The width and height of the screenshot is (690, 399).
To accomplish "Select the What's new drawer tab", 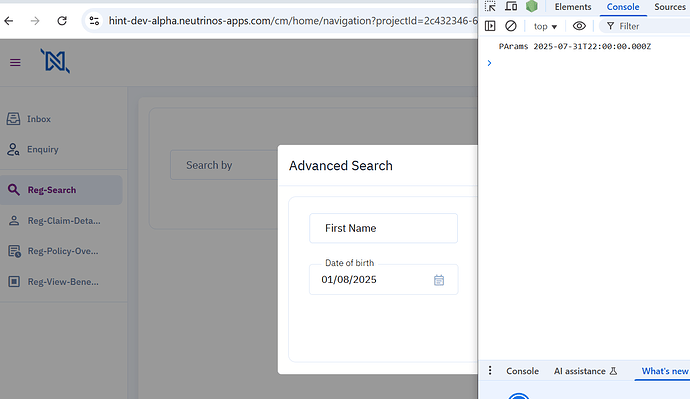I will [x=664, y=371].
